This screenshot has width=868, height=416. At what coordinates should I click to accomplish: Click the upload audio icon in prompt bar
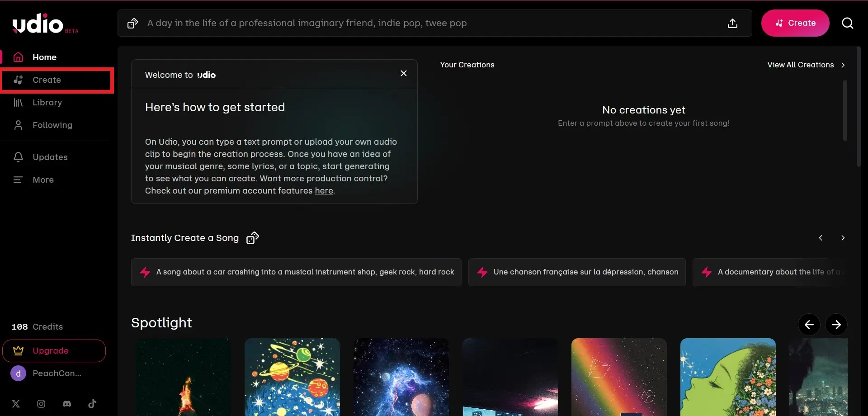[732, 24]
